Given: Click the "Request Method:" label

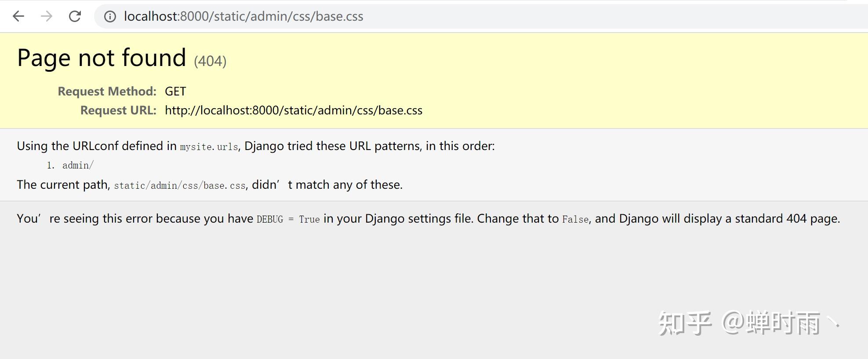Looking at the screenshot, I should 107,91.
